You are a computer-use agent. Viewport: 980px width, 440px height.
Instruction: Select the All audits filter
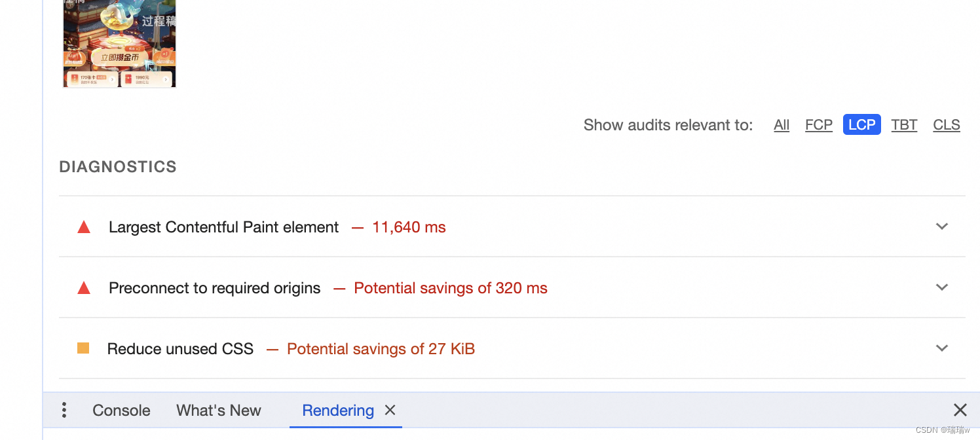[782, 125]
